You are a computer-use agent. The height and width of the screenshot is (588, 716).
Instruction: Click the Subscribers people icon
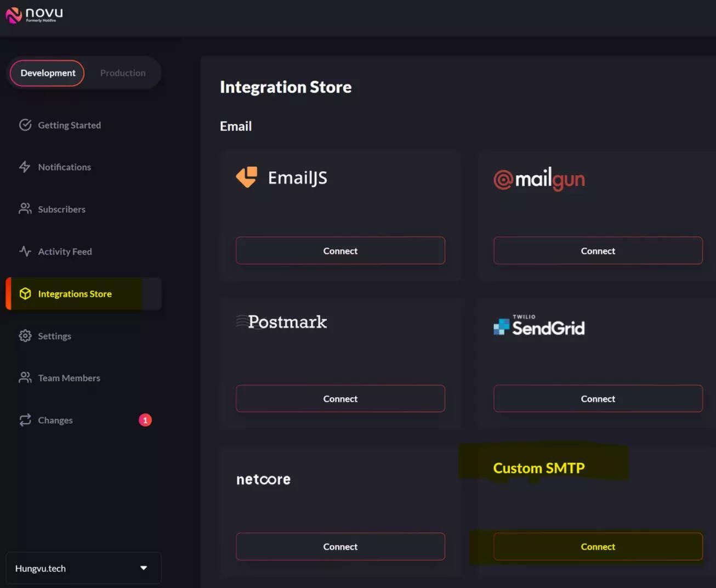(25, 209)
